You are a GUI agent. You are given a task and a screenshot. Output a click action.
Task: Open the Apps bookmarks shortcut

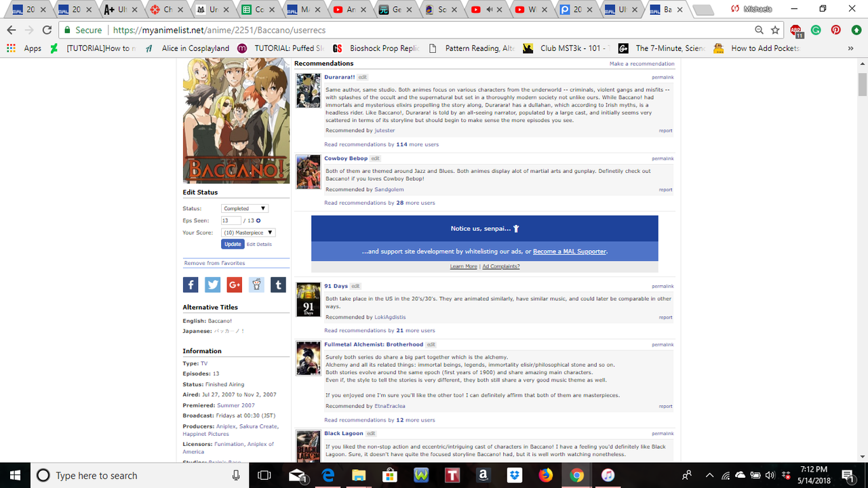click(24, 48)
